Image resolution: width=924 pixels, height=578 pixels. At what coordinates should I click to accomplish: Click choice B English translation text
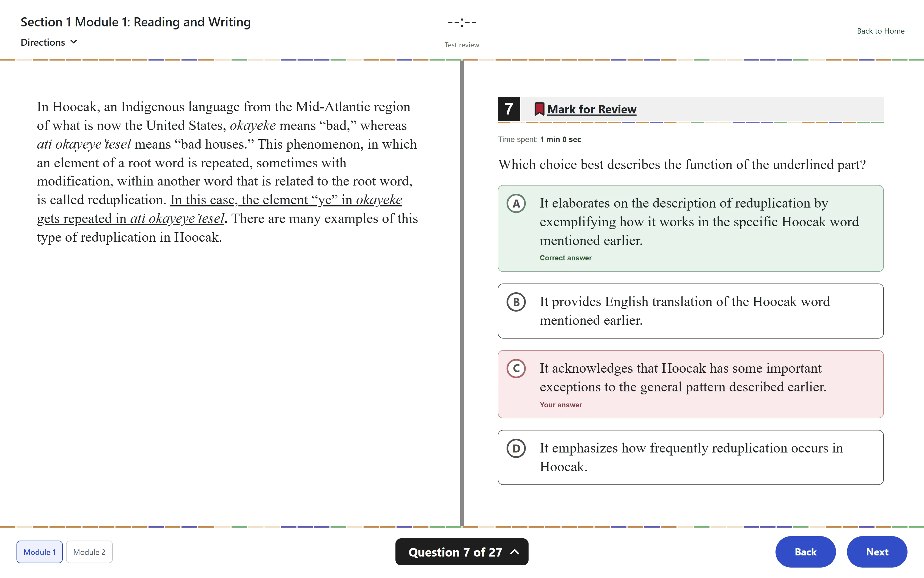[684, 311]
